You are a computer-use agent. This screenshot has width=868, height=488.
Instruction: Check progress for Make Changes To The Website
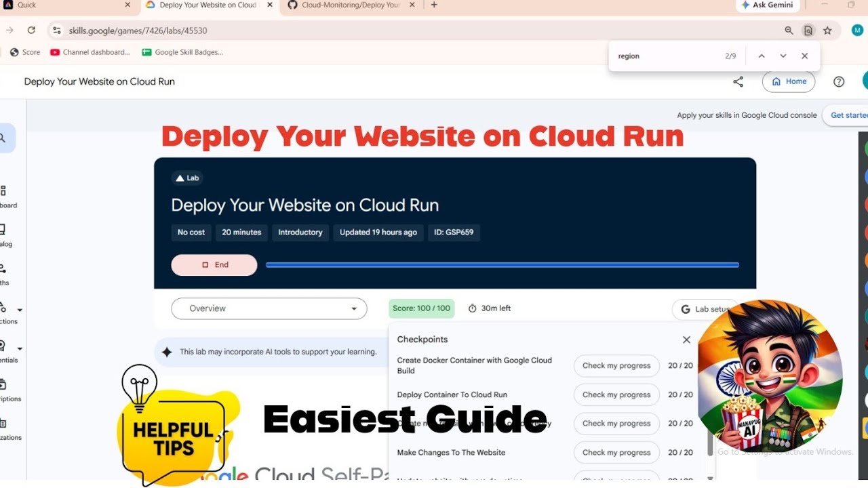point(616,452)
